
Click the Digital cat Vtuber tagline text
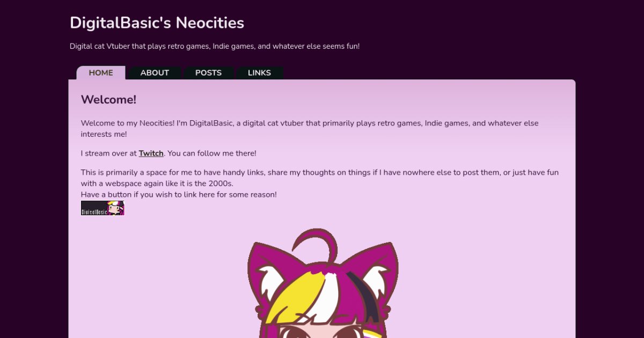pyautogui.click(x=214, y=46)
